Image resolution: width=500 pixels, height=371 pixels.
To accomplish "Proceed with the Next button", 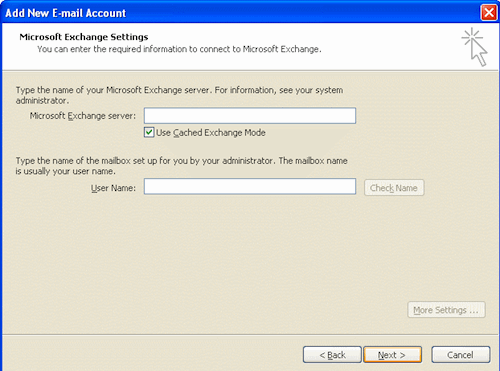I will (392, 355).
